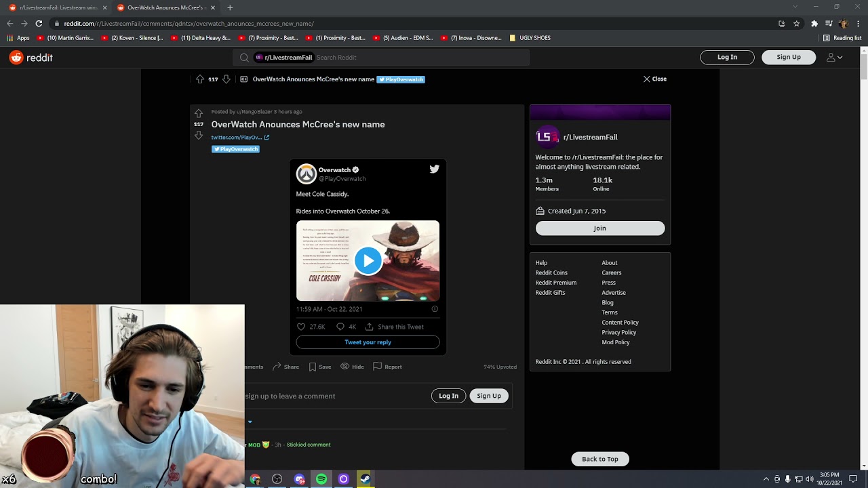Open the Reddit Gifts footer link
Image resolution: width=868 pixels, height=488 pixels.
[550, 293]
